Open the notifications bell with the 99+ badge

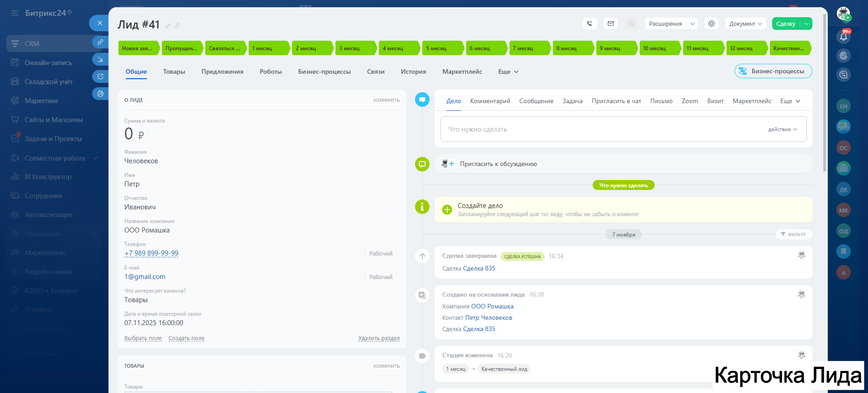(x=843, y=37)
